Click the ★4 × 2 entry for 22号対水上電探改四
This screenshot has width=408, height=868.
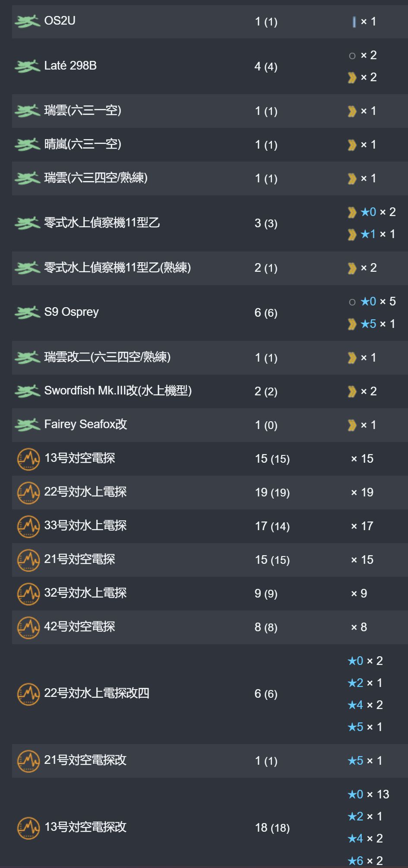coord(365,705)
